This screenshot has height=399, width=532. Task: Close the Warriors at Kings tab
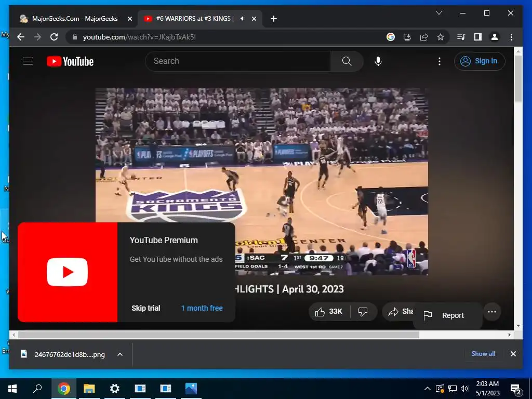click(x=254, y=19)
